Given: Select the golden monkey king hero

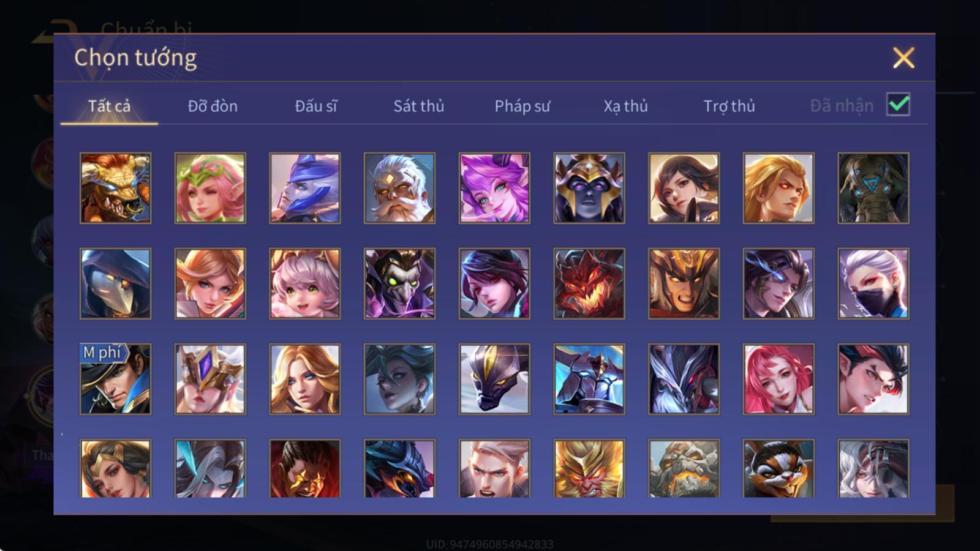Looking at the screenshot, I should (x=589, y=468).
